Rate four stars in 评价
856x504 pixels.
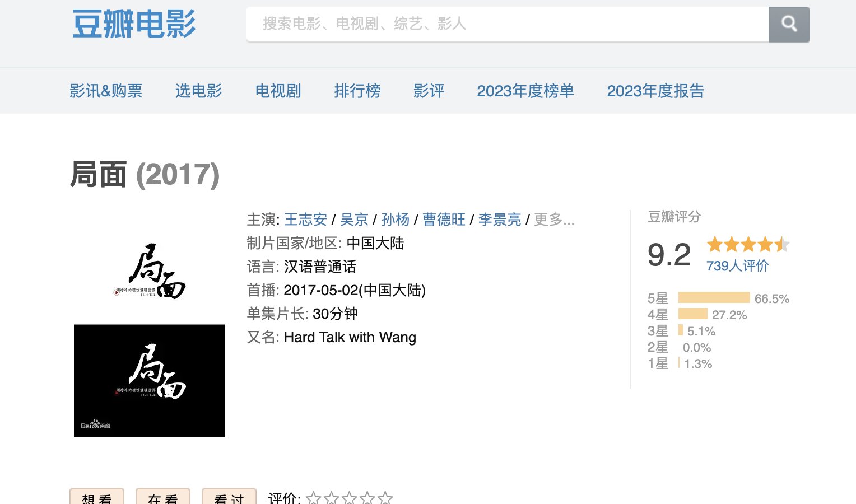(367, 498)
